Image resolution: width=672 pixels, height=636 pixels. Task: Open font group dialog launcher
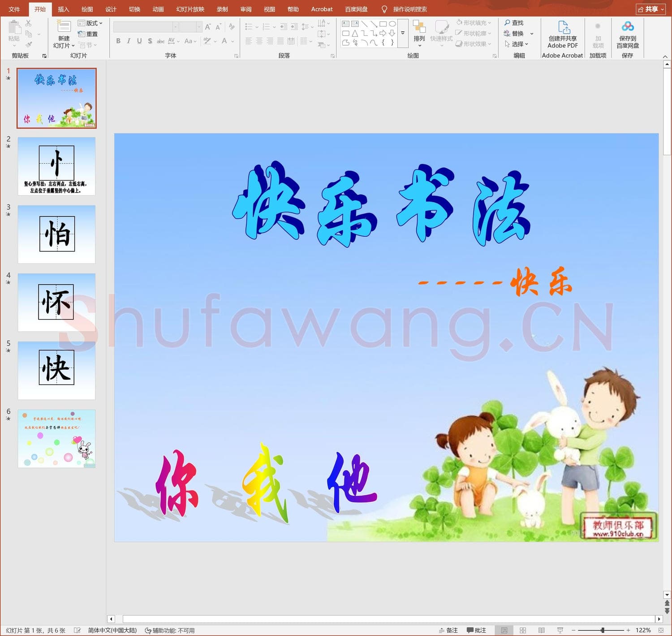tap(236, 56)
